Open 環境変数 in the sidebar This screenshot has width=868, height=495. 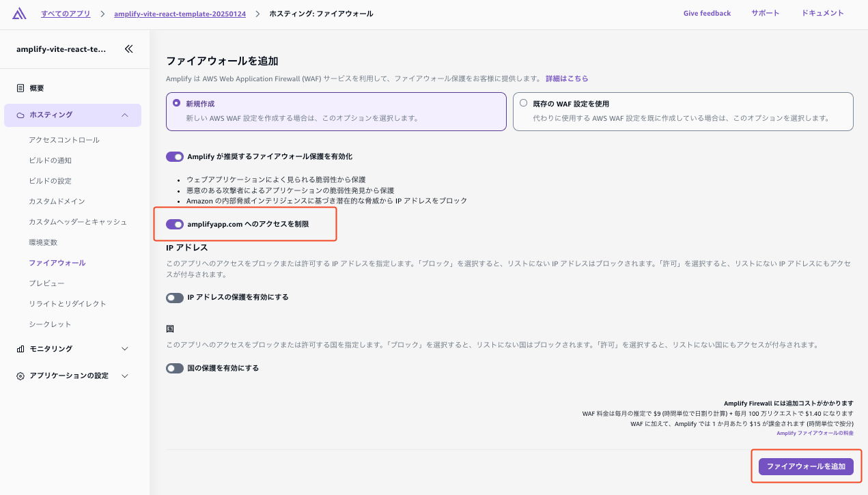(x=42, y=242)
